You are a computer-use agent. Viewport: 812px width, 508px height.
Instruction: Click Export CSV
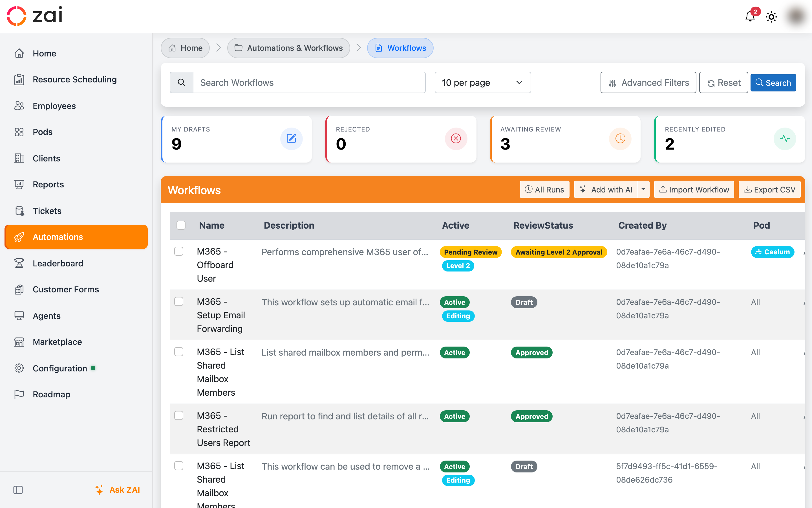(x=769, y=189)
